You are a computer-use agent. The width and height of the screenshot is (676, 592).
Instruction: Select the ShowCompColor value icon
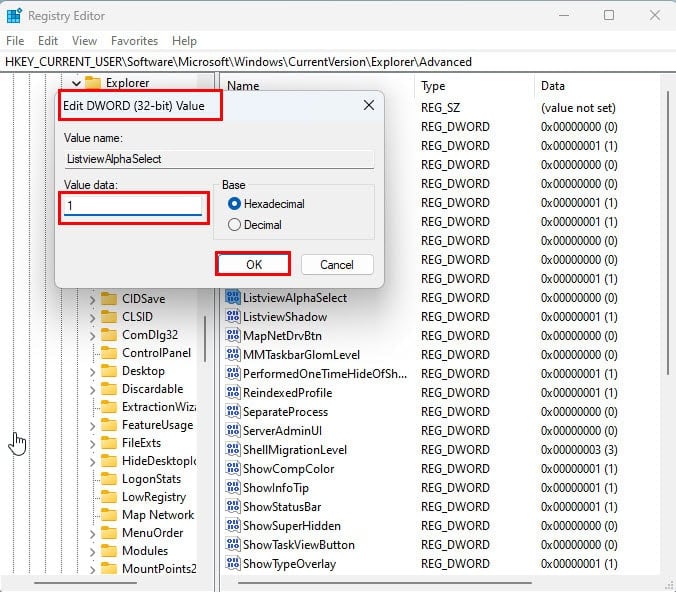tap(233, 468)
